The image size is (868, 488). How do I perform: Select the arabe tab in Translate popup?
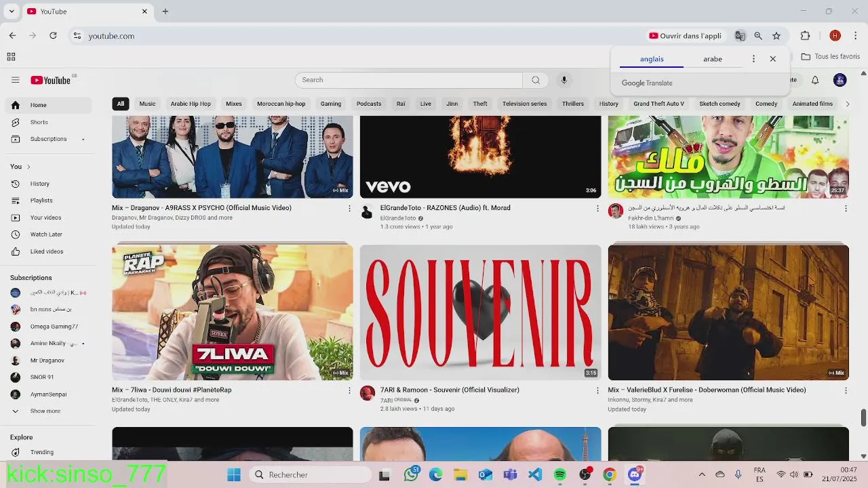(x=713, y=59)
